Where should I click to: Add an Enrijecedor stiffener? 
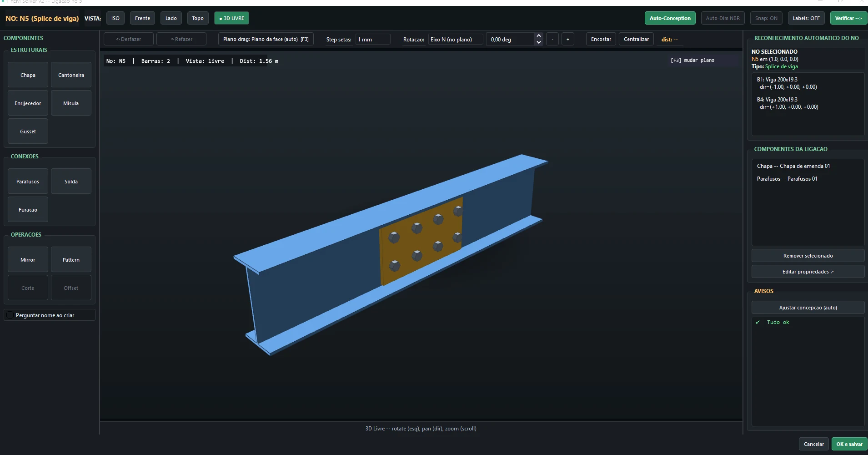pyautogui.click(x=28, y=103)
